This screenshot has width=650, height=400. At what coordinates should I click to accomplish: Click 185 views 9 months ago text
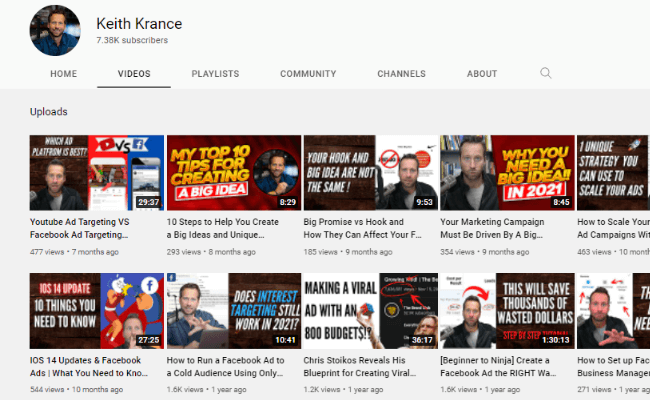348,252
